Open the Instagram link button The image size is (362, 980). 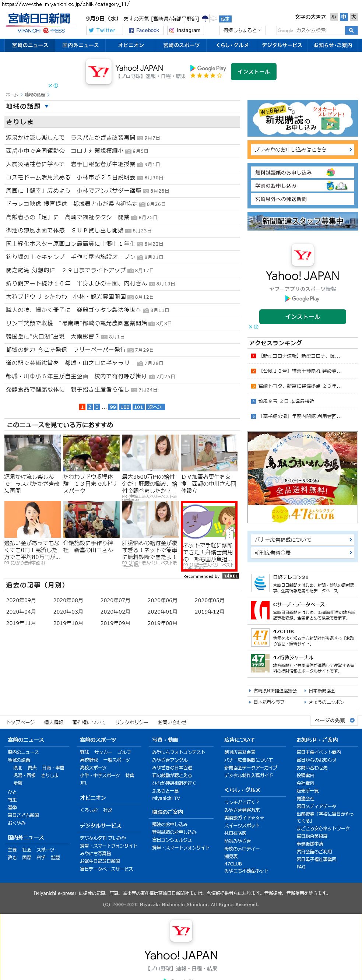click(x=185, y=31)
